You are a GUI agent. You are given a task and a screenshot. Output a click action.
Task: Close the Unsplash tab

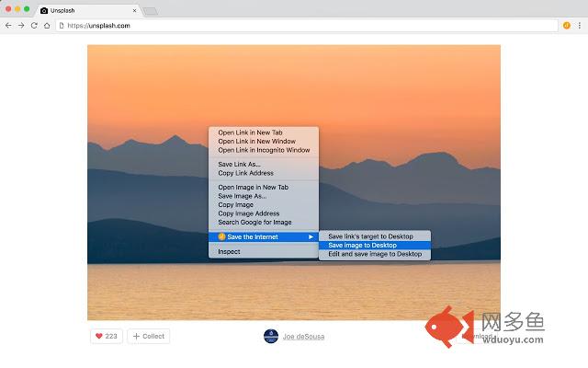[134, 10]
